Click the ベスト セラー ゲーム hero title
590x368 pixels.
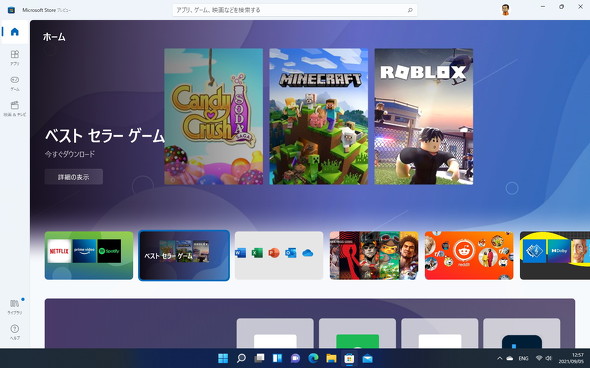[x=105, y=136]
